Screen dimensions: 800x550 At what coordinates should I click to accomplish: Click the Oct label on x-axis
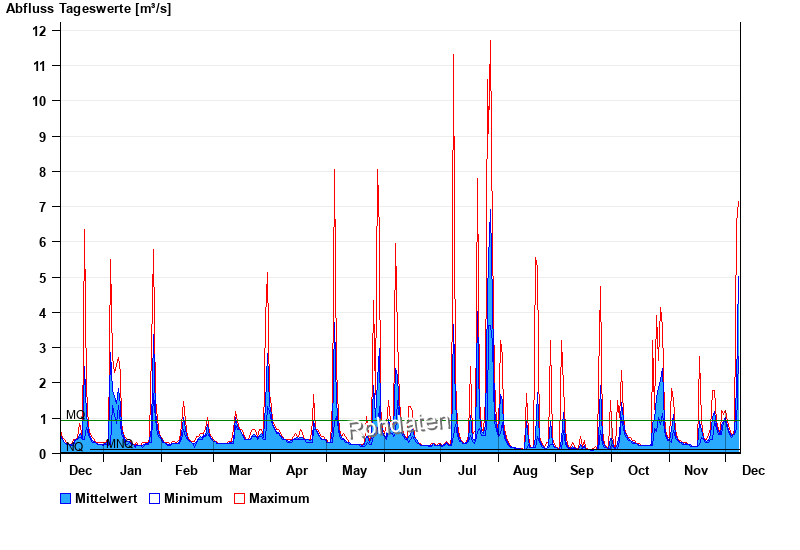(638, 470)
